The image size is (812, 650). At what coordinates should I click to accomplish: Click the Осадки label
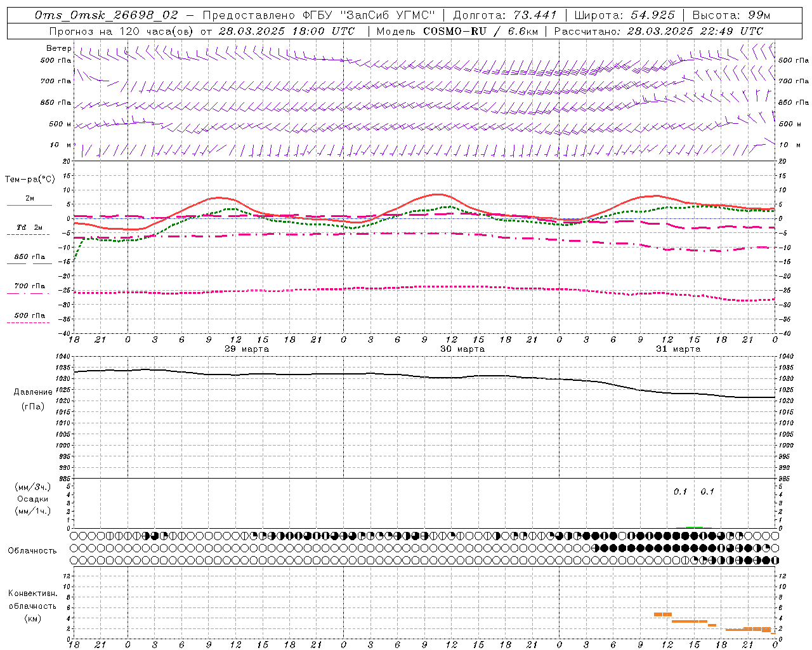coord(33,499)
